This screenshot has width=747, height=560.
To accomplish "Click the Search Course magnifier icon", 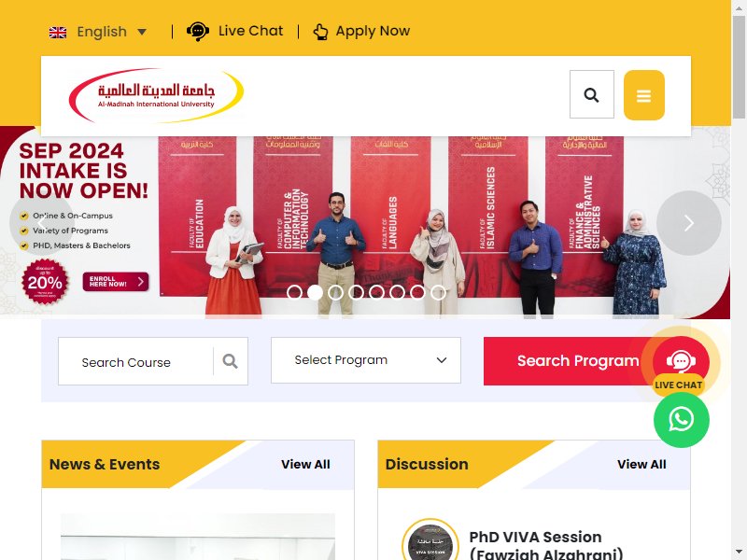I will point(230,361).
